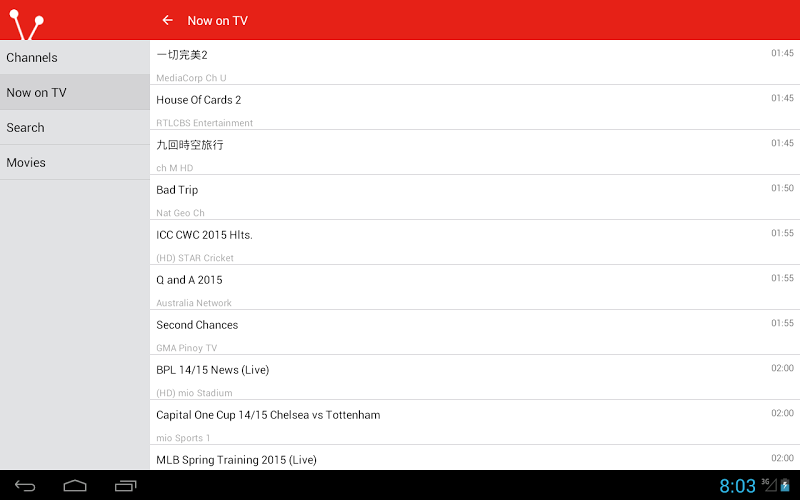Tap the antenna app logo
Screen dimensions: 800x500
click(x=27, y=24)
